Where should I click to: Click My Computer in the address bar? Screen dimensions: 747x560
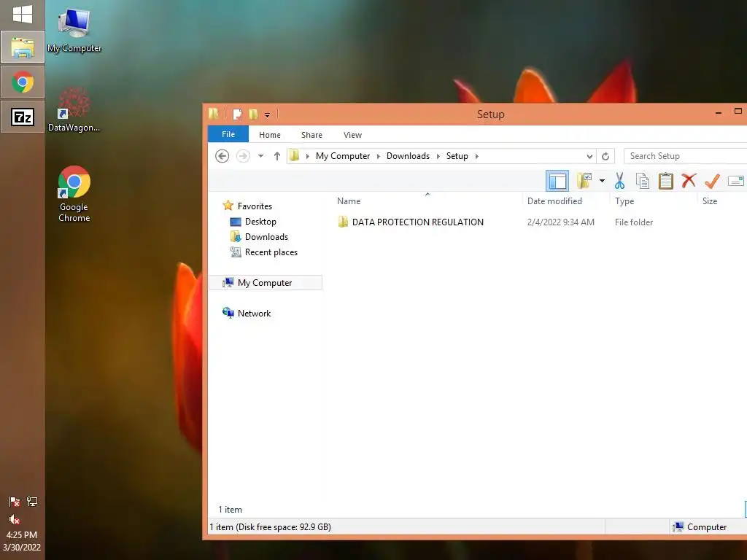pyautogui.click(x=343, y=156)
